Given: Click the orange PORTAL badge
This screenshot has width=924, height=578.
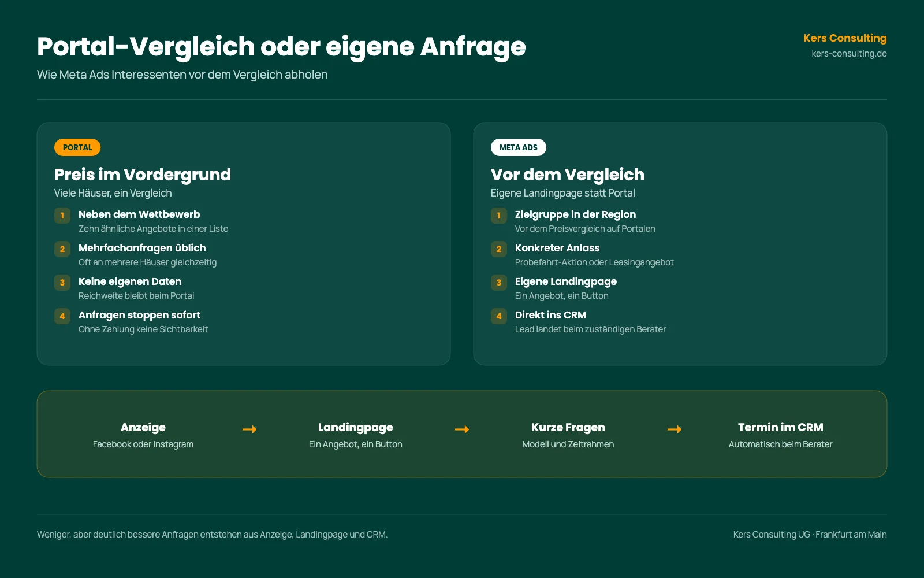Looking at the screenshot, I should click(77, 147).
